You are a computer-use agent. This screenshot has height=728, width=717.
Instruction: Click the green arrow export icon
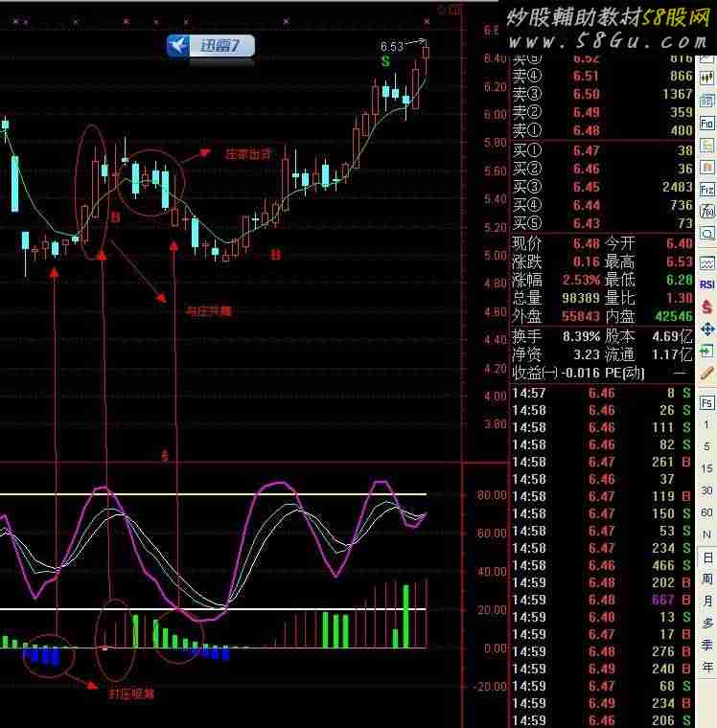pyautogui.click(x=706, y=351)
